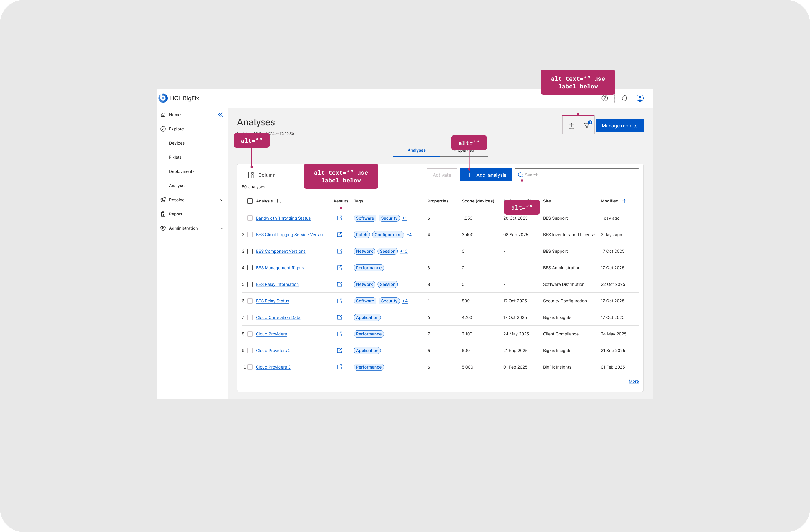Expand +10 tags for BES Component Versions
Viewport: 810px width, 532px height.
(404, 251)
